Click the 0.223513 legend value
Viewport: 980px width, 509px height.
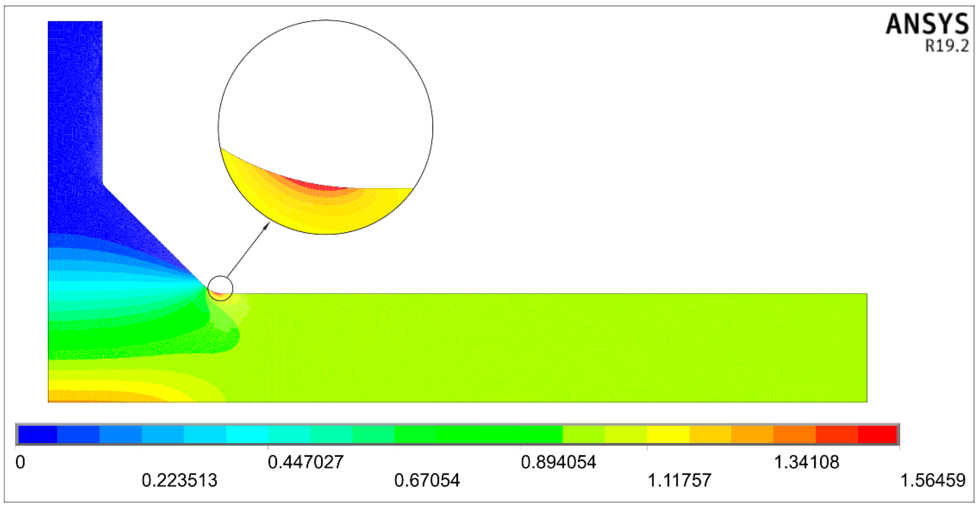[179, 481]
